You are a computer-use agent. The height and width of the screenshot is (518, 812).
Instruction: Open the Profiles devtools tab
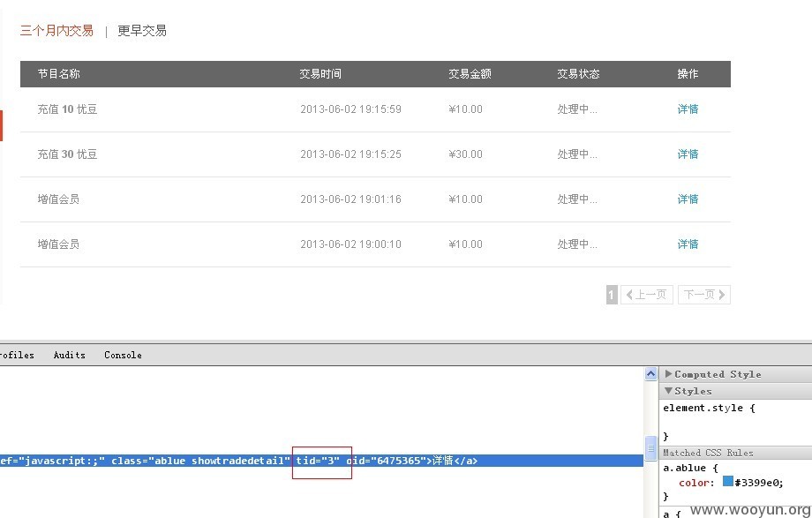[x=17, y=355]
